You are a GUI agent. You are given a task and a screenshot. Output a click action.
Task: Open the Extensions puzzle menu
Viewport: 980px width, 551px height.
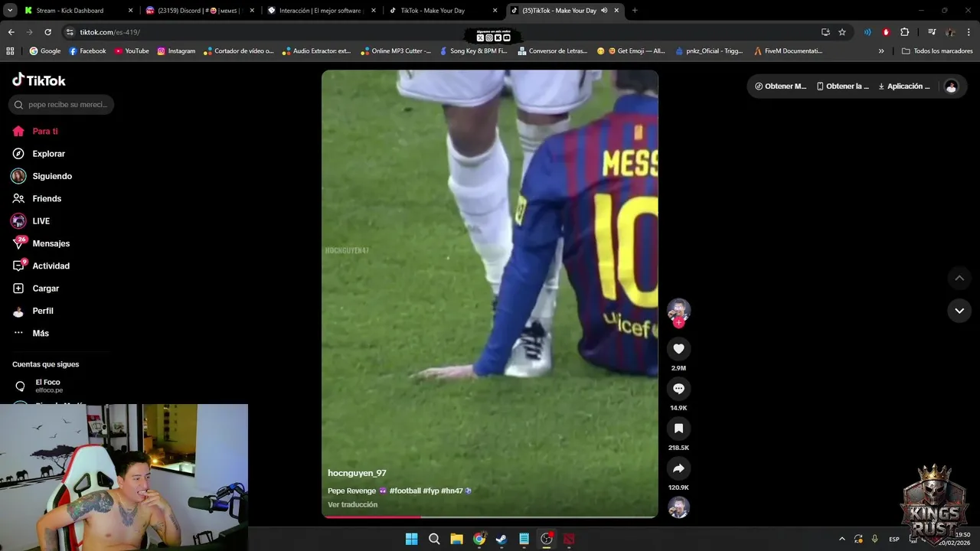(x=905, y=32)
